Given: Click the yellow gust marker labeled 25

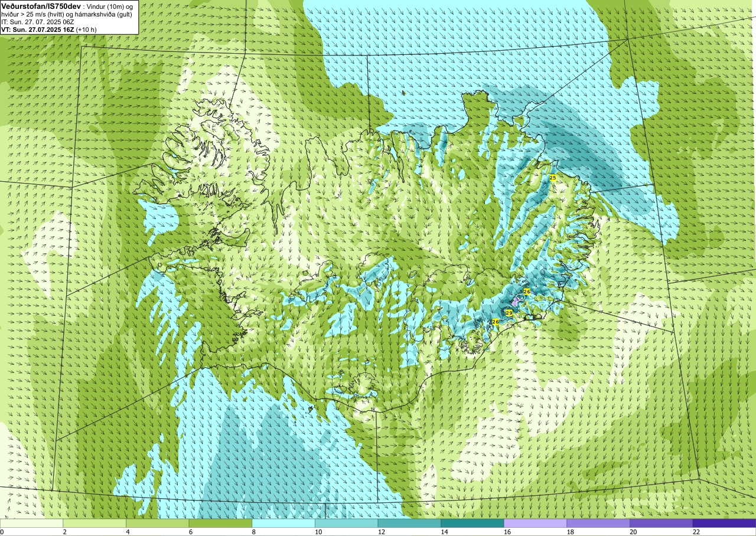Looking at the screenshot, I should (x=553, y=178).
